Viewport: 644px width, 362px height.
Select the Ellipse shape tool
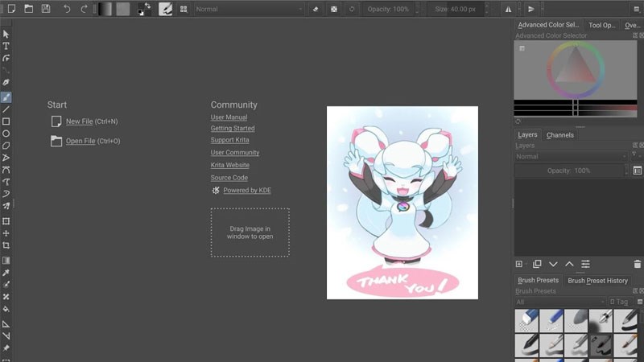tap(6, 133)
